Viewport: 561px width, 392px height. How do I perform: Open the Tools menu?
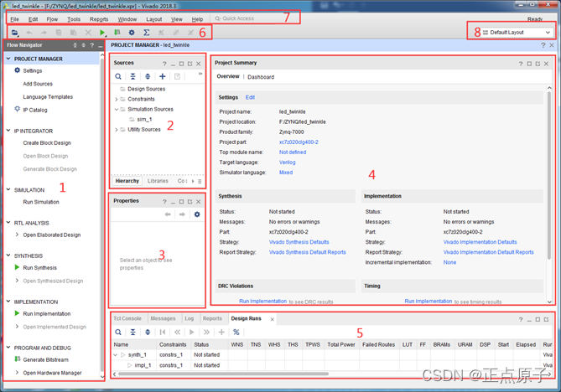click(x=74, y=19)
